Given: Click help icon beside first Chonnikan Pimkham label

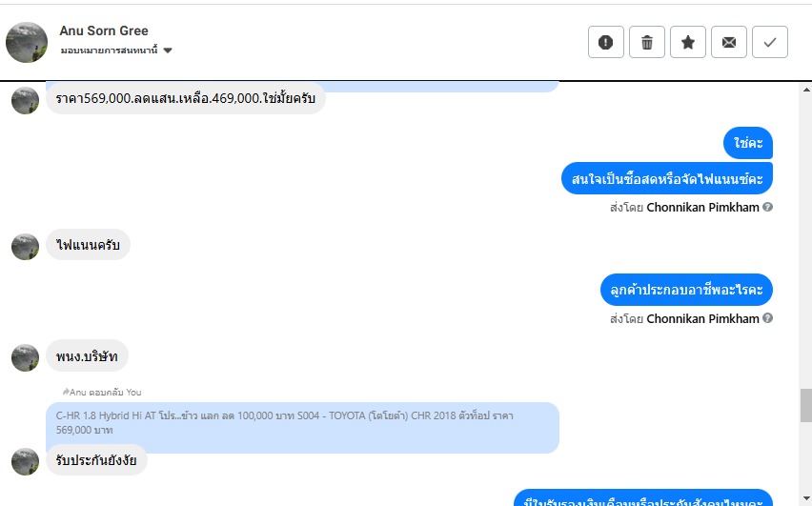Looking at the screenshot, I should point(768,207).
